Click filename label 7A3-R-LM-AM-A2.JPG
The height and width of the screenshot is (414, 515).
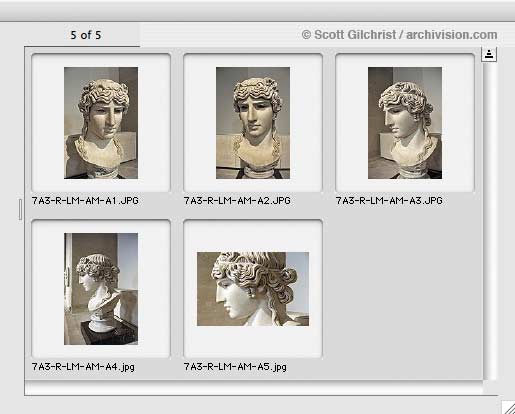click(237, 201)
